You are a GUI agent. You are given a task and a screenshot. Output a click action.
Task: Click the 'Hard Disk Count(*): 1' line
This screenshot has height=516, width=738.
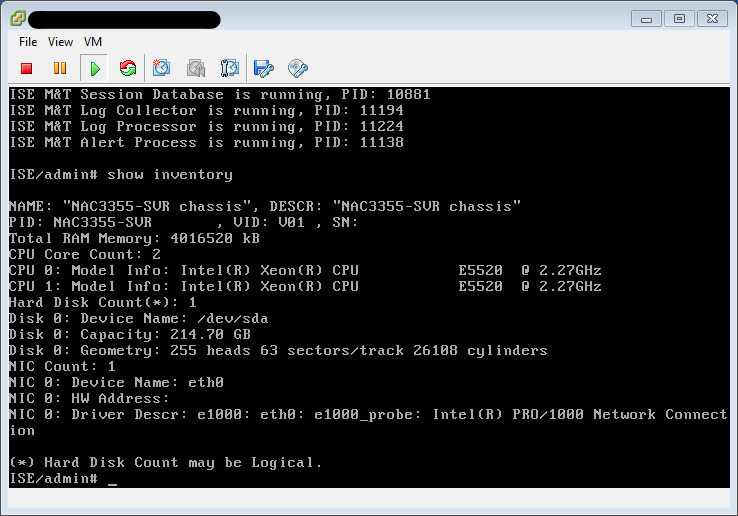(x=103, y=303)
